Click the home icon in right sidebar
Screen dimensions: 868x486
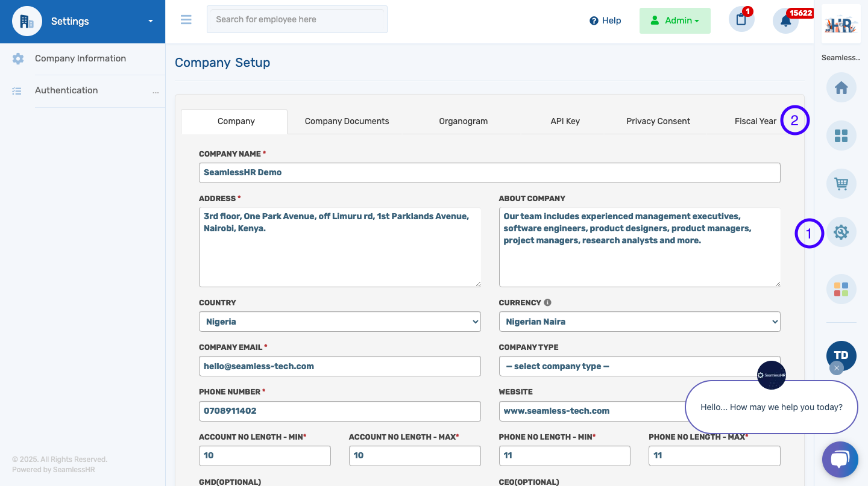click(x=841, y=88)
